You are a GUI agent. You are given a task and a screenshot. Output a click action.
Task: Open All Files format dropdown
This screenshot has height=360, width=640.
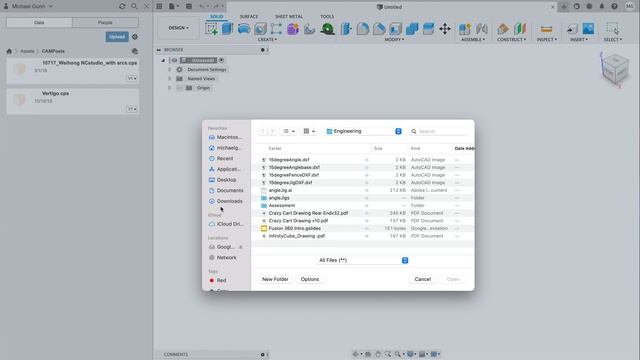[363, 260]
